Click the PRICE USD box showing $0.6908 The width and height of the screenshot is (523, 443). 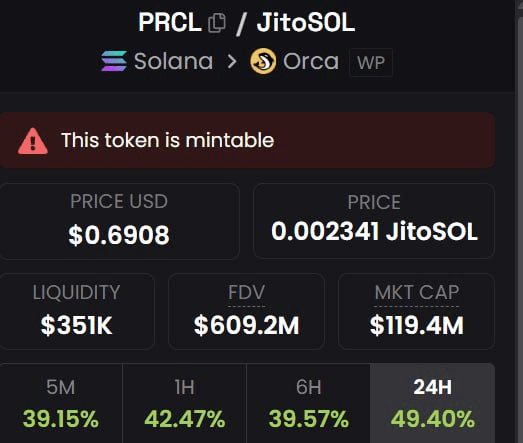[x=119, y=221]
